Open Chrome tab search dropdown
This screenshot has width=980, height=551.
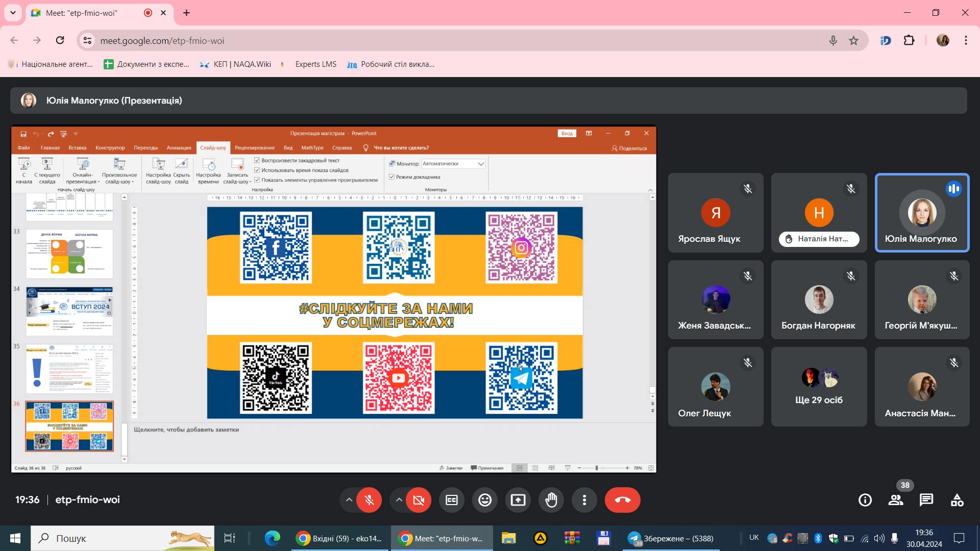(x=13, y=13)
